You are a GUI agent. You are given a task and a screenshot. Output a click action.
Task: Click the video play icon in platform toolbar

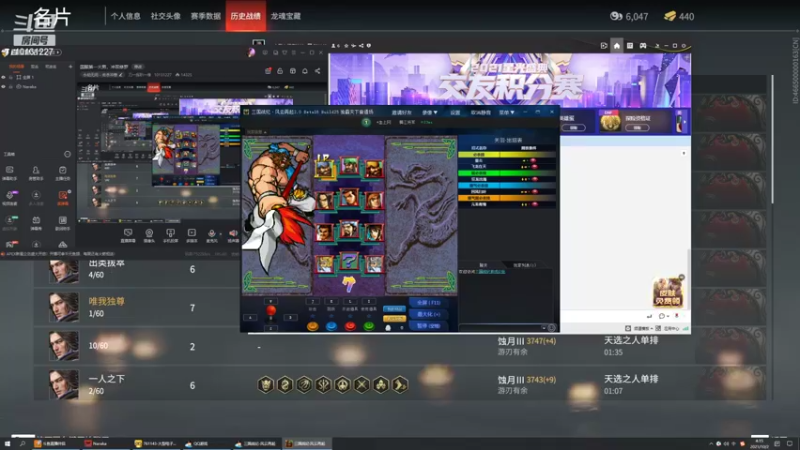point(604,46)
